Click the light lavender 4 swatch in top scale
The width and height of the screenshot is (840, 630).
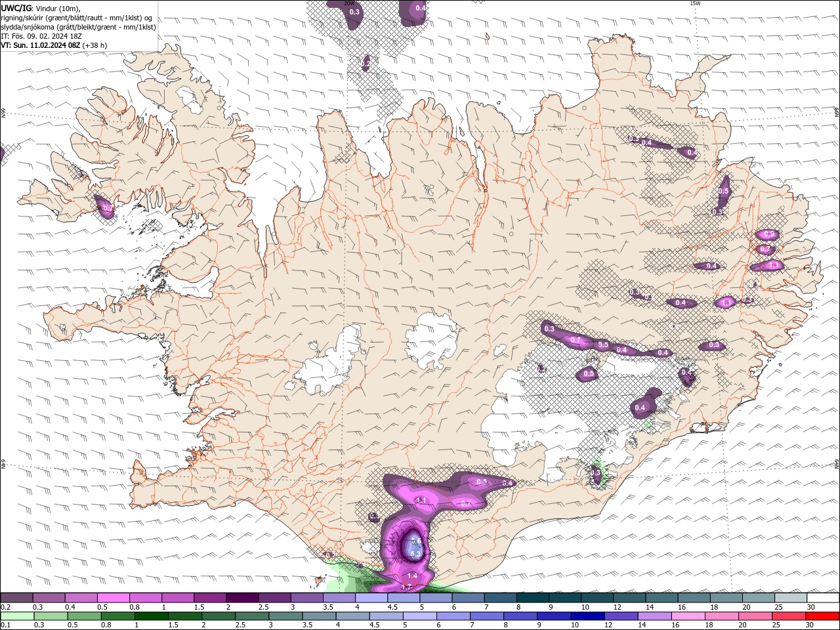point(371,598)
